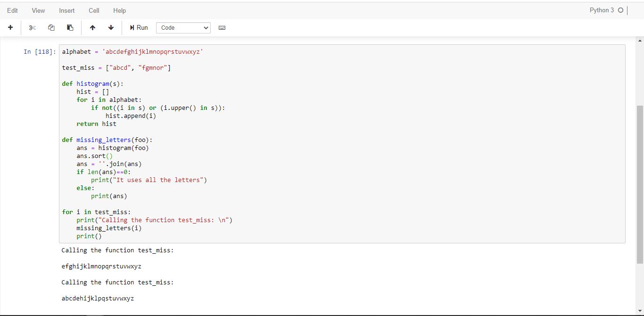The image size is (644, 316).
Task: Open the View menu
Action: (x=39, y=10)
